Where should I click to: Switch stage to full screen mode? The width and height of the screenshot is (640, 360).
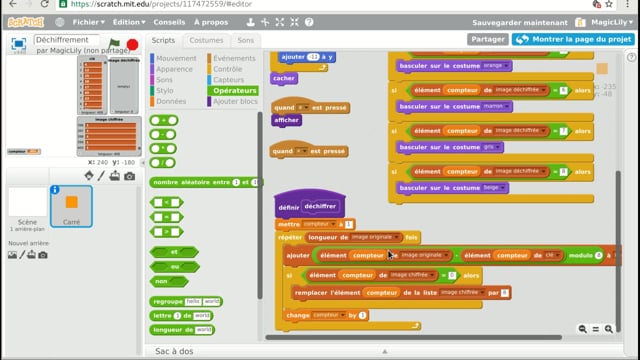tap(18, 44)
